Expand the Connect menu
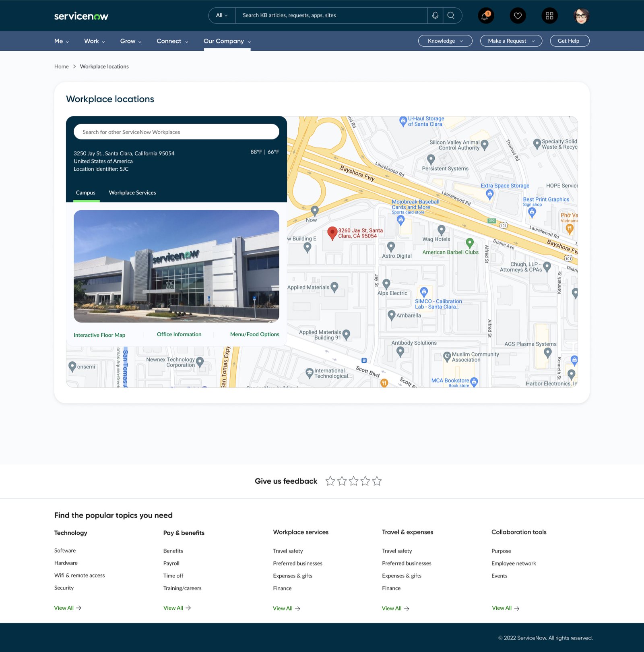This screenshot has height=652, width=644. (173, 41)
